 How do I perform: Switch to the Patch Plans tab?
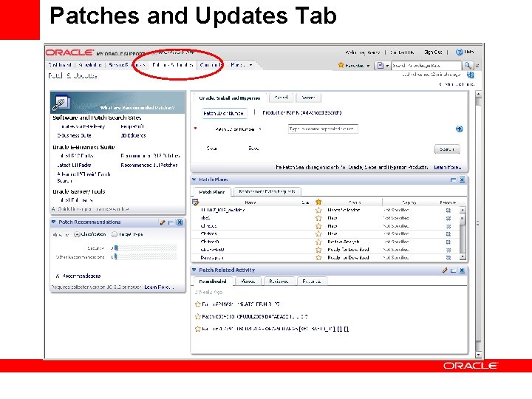[x=212, y=191]
